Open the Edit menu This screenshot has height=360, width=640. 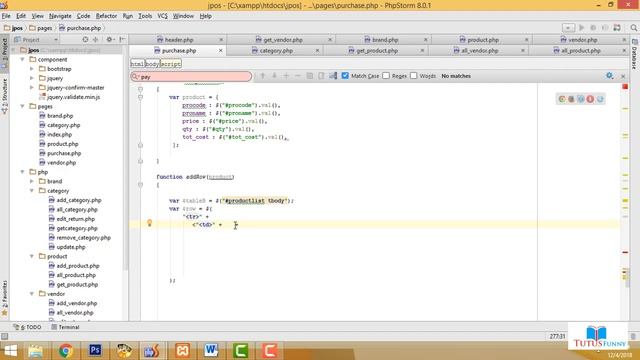point(21,16)
